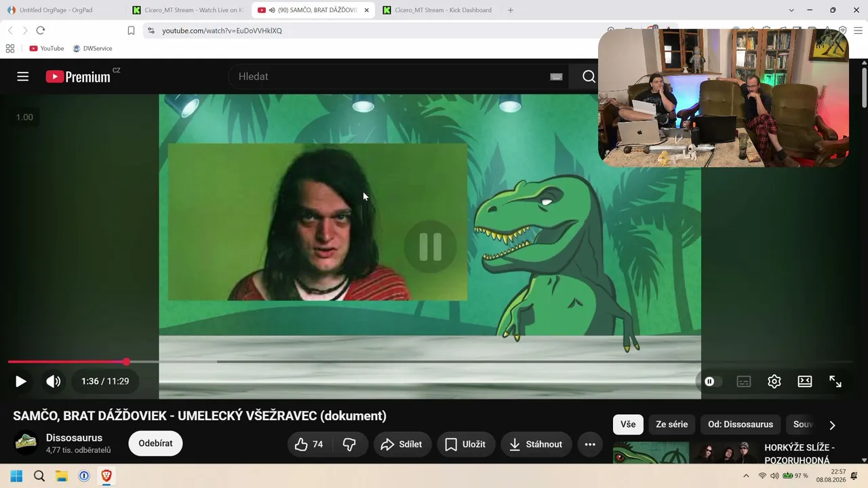Open the Dissosaurus channel name link
The image size is (868, 488).
pyautogui.click(x=74, y=438)
